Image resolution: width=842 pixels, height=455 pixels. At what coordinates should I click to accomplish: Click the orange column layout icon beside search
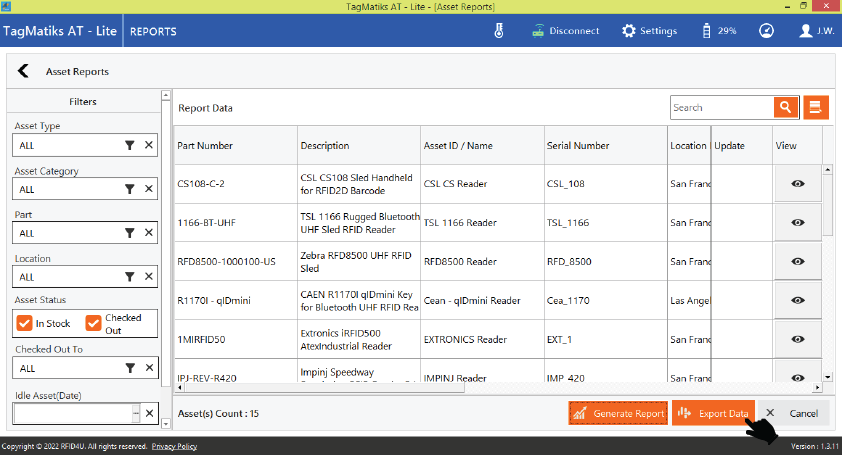[817, 107]
